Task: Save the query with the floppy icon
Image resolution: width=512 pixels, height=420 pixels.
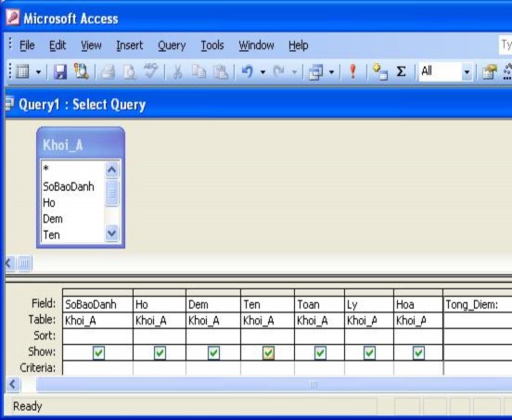Action: pos(60,71)
